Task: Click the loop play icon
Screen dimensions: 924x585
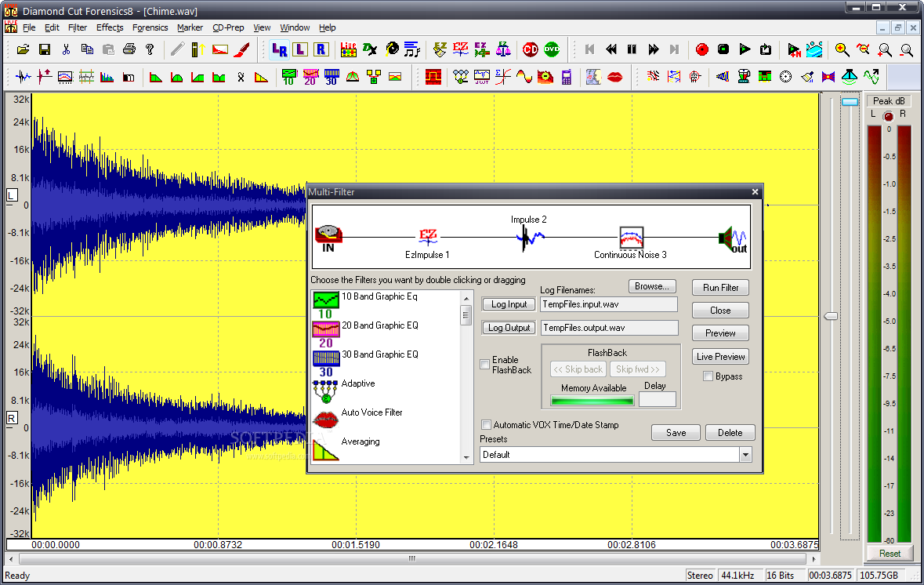Action: click(x=766, y=49)
